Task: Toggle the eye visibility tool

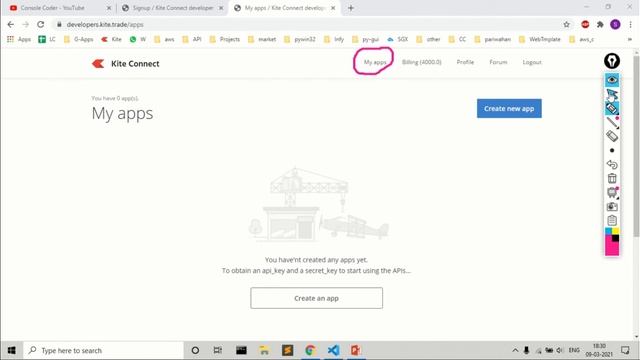Action: (x=612, y=80)
